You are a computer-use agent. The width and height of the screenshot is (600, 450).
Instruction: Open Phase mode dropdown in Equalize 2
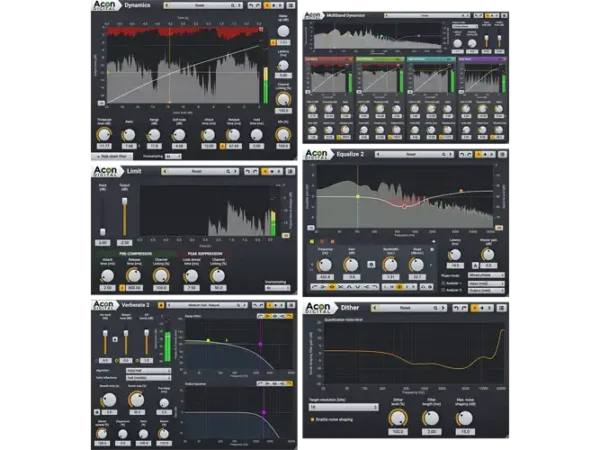[x=486, y=275]
